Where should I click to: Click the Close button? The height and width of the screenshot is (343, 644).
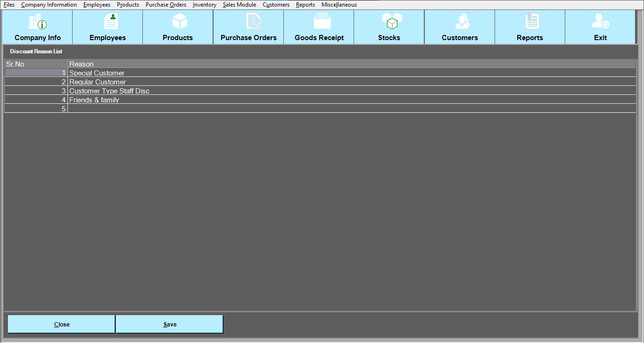point(62,324)
